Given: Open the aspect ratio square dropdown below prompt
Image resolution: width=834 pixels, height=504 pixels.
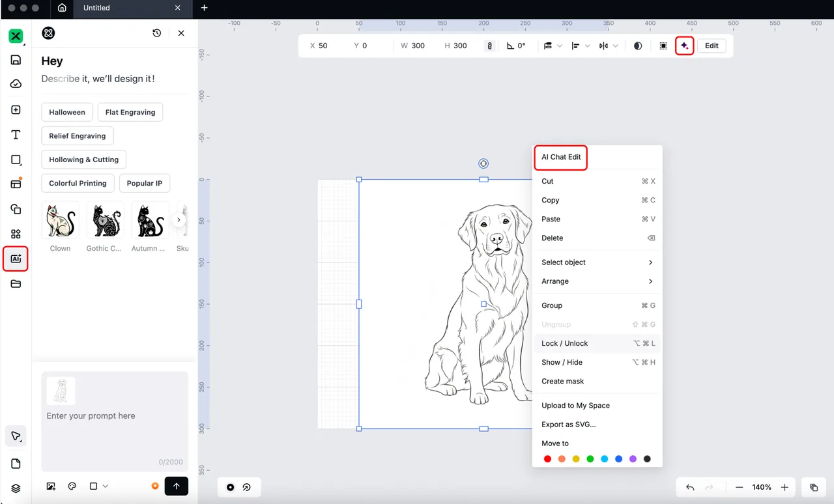Looking at the screenshot, I should click(98, 486).
